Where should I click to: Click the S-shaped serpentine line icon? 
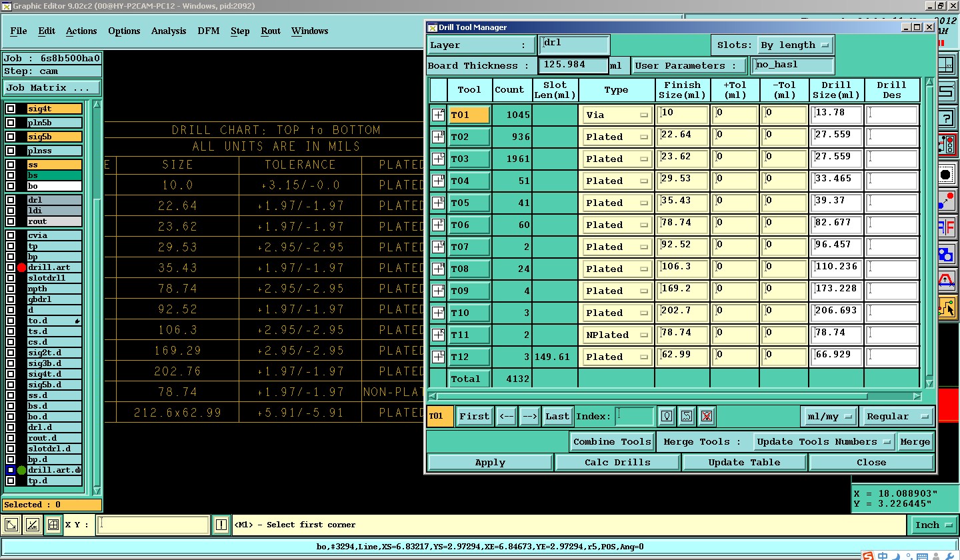pos(947,91)
